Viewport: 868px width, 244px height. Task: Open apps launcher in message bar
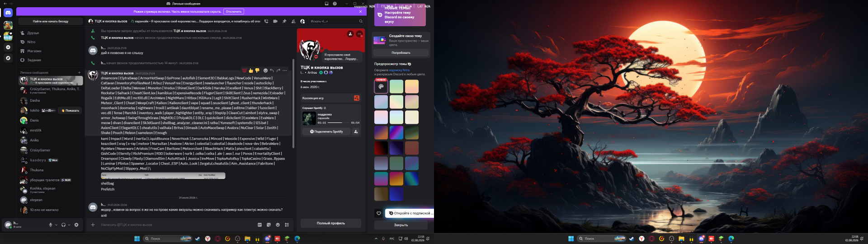click(x=287, y=225)
